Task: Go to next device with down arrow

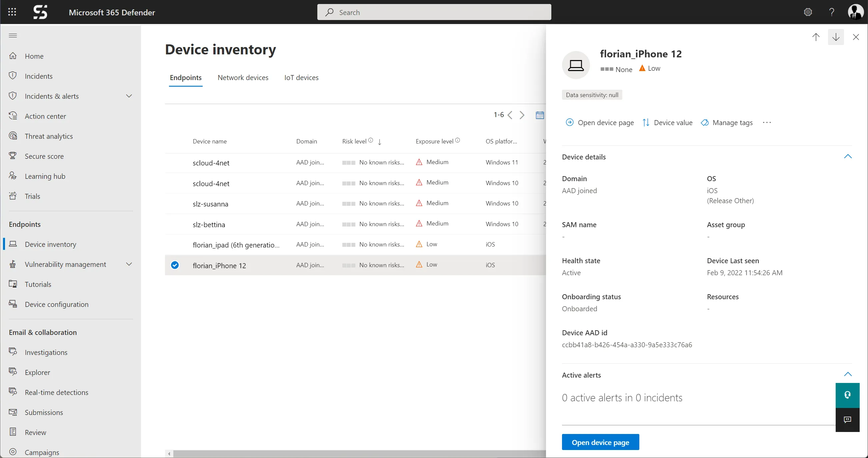Action: click(836, 37)
